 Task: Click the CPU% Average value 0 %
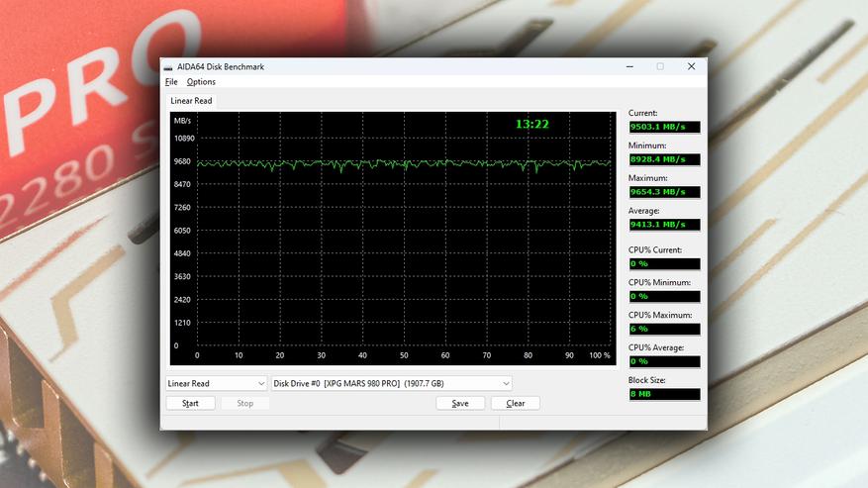tap(664, 361)
